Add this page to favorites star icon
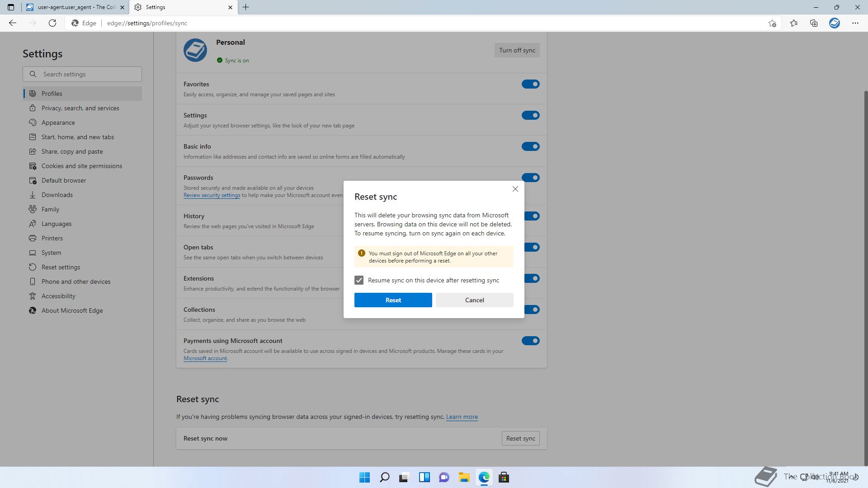The width and height of the screenshot is (868, 488). tap(772, 23)
